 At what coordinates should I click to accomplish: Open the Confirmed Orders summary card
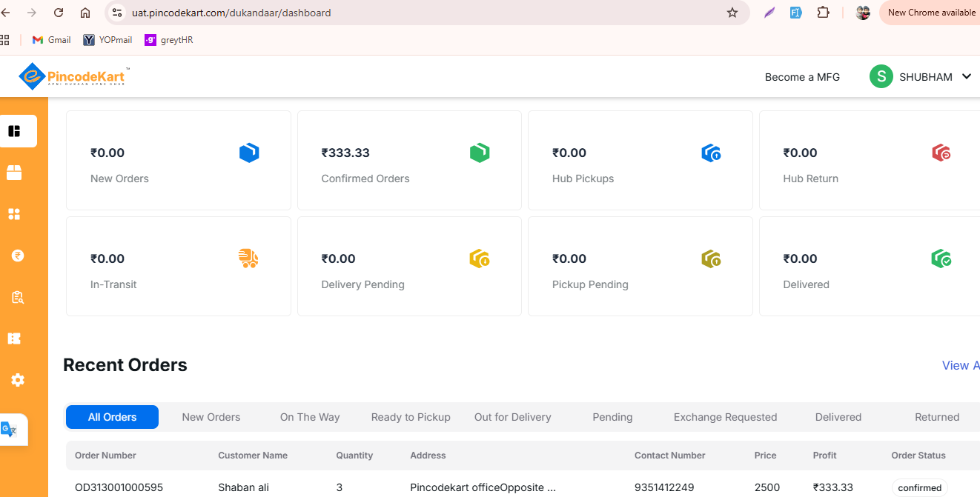pyautogui.click(x=409, y=161)
